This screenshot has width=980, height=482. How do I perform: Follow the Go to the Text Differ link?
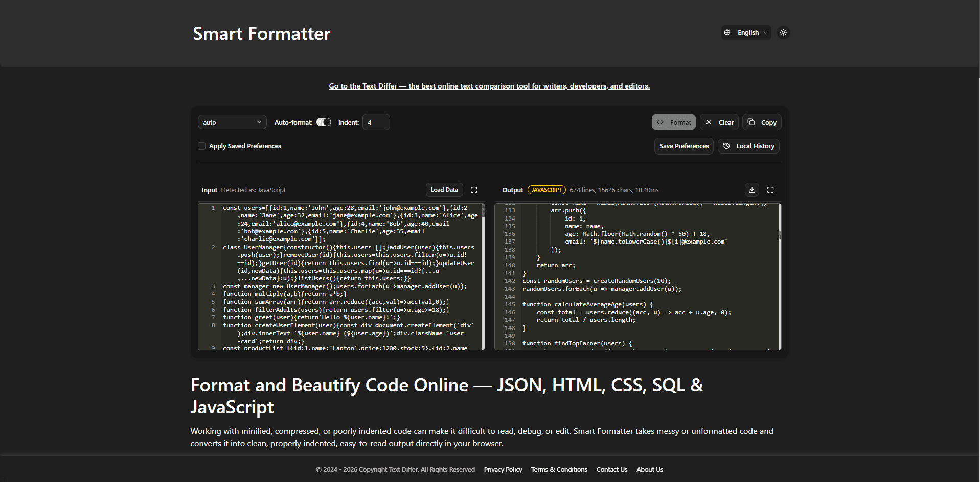tap(489, 86)
